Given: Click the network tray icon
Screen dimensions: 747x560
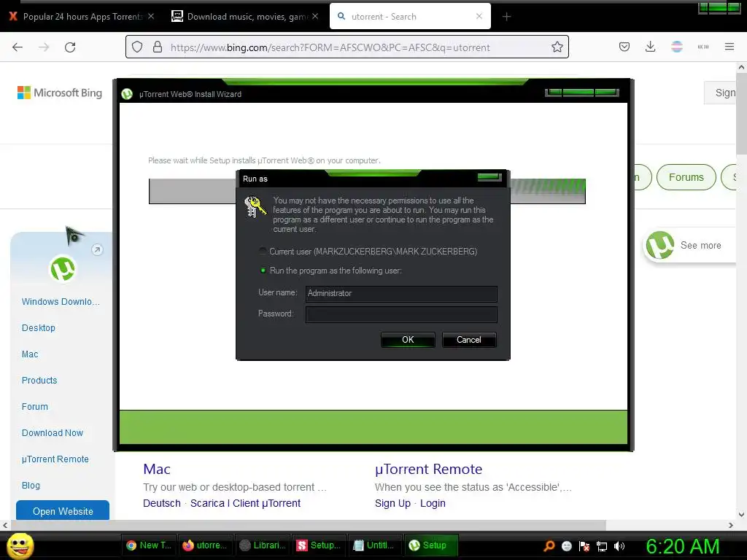Looking at the screenshot, I should (602, 546).
